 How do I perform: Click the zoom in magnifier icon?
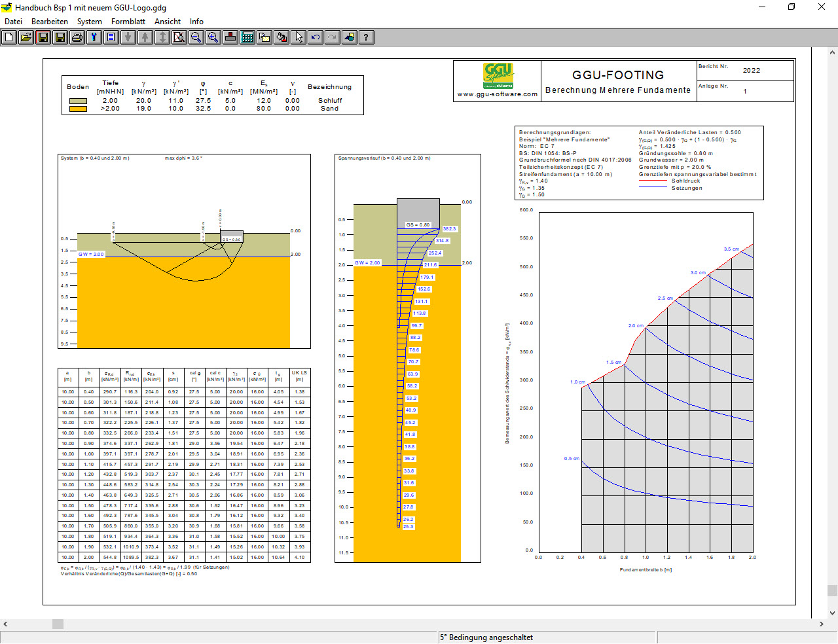click(x=213, y=37)
